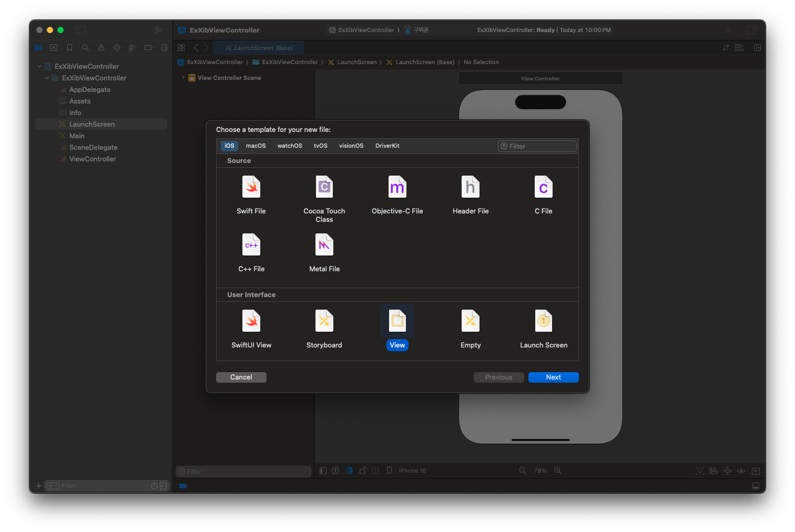Viewport: 795px width, 532px height.
Task: Run the project with the play button
Action: pos(158,30)
